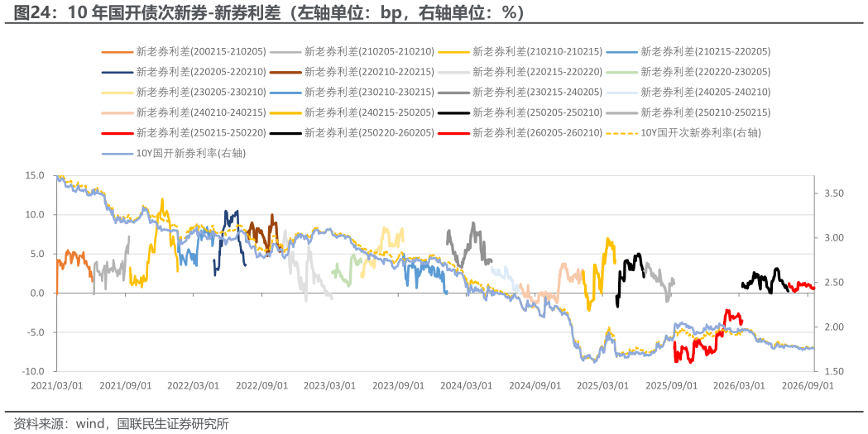Select legend entry 10Y国开新券利率(右轴)
The height and width of the screenshot is (434, 868).
click(174, 154)
